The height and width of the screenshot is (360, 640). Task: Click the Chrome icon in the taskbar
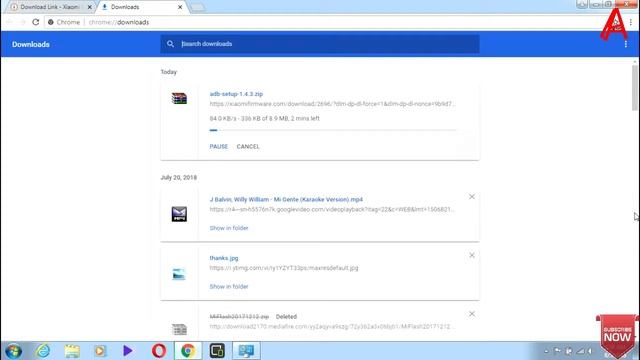tap(188, 351)
